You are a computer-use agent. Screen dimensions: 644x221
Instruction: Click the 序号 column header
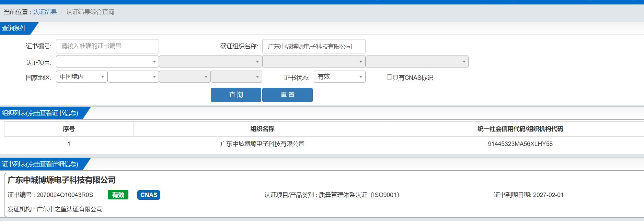point(69,129)
